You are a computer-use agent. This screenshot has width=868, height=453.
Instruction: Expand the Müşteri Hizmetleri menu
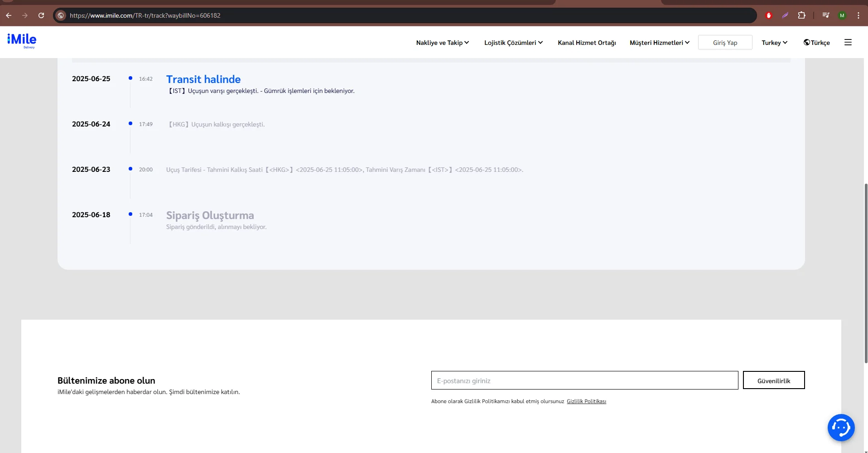[660, 43]
